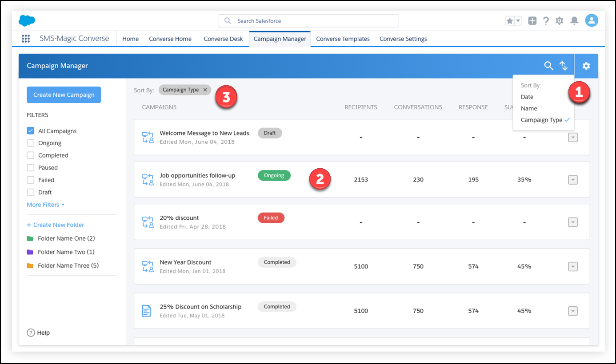Open the help question mark icon
The height and width of the screenshot is (364, 616).
tap(546, 21)
